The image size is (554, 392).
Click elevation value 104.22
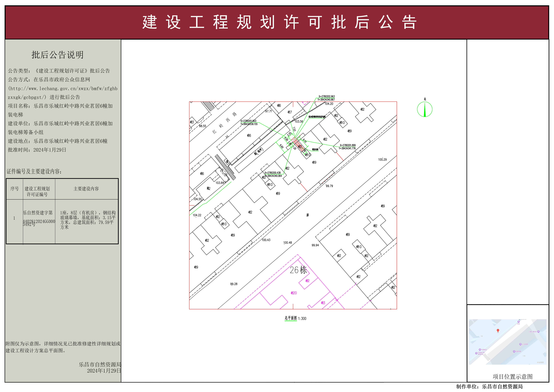(x=197, y=215)
